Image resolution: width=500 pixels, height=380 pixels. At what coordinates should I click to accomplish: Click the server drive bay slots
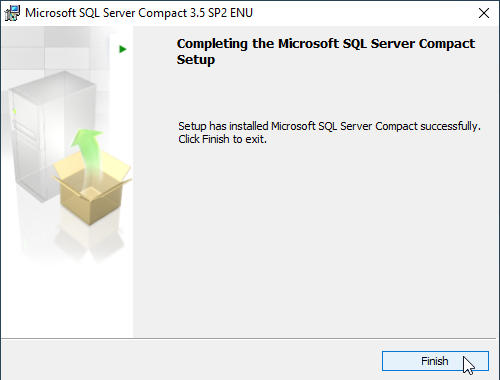(x=24, y=133)
